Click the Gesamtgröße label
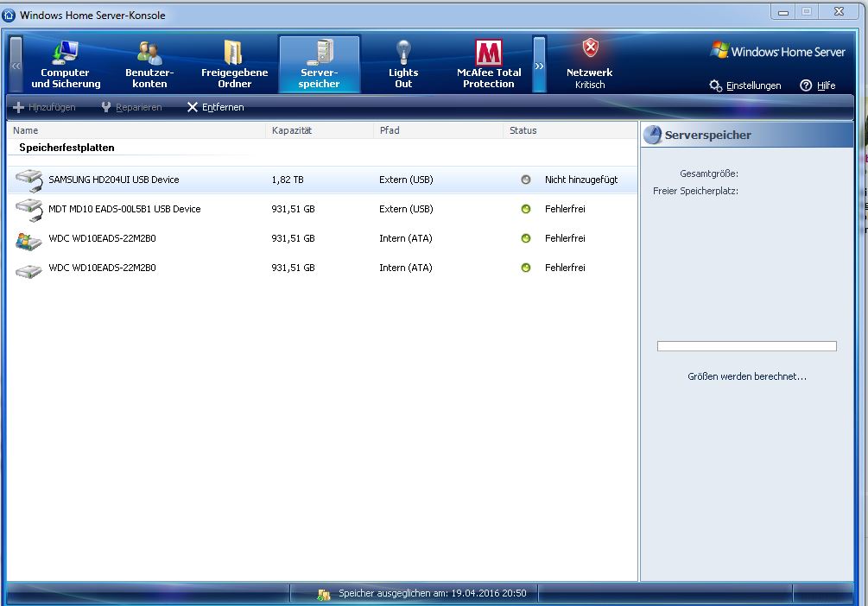This screenshot has width=868, height=606. tap(708, 174)
